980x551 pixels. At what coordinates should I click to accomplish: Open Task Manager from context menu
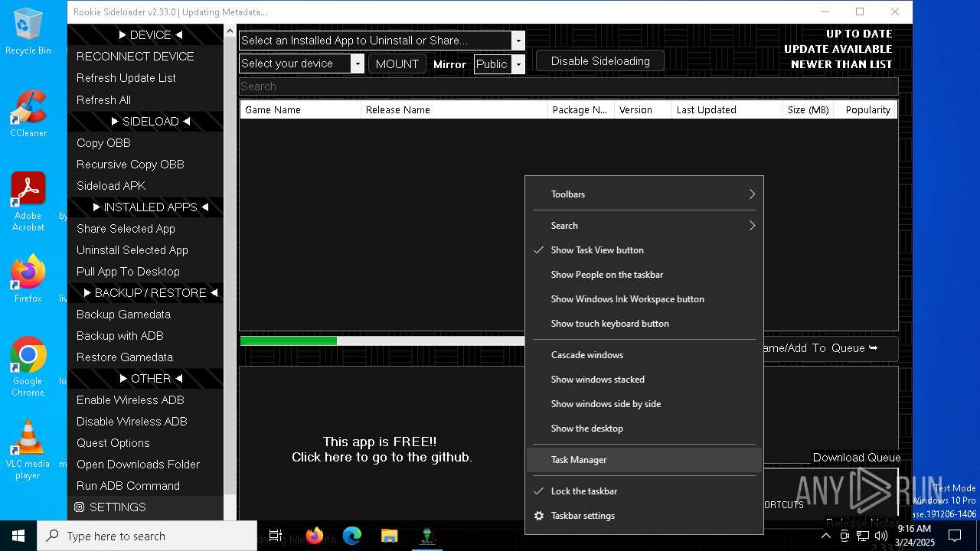[644, 460]
